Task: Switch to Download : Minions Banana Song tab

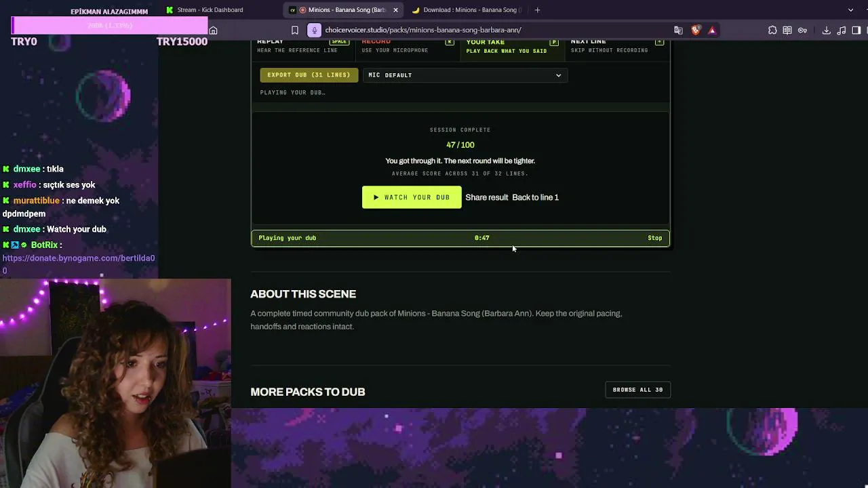Action: pyautogui.click(x=467, y=9)
